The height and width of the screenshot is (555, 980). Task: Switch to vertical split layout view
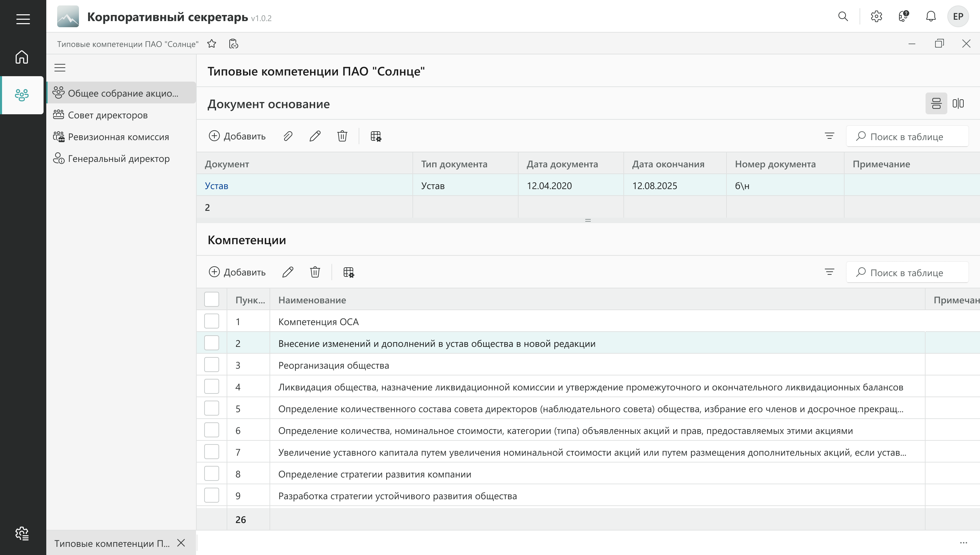[x=958, y=103]
